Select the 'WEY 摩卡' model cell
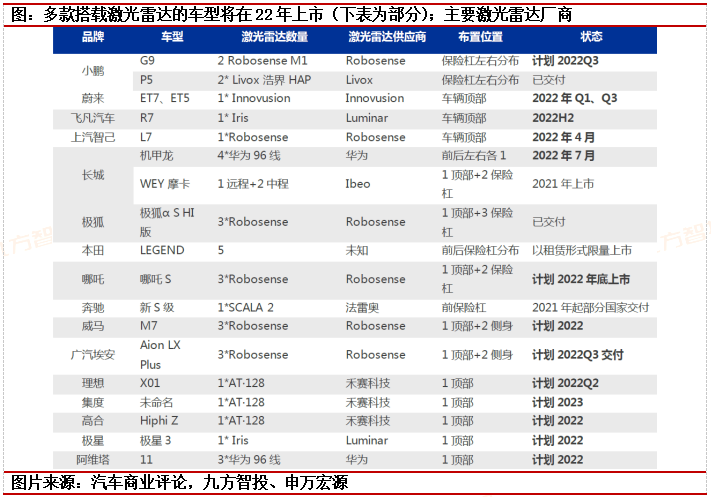711x497 pixels. coord(165,184)
